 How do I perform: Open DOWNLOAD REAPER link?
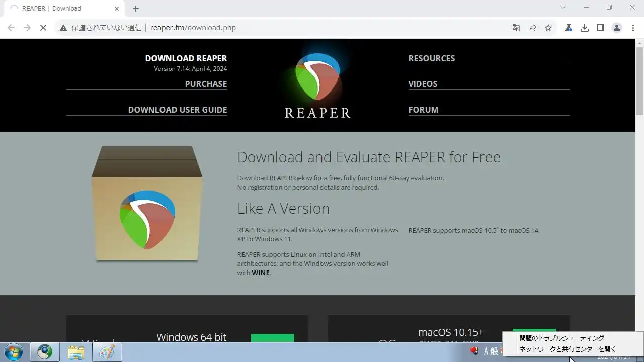pos(186,58)
